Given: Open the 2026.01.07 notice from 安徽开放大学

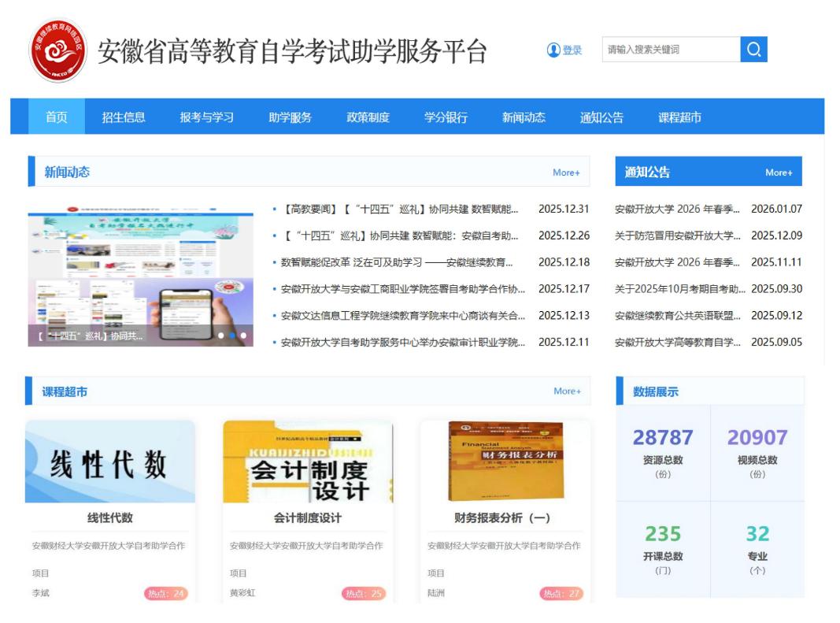Looking at the screenshot, I should (677, 210).
